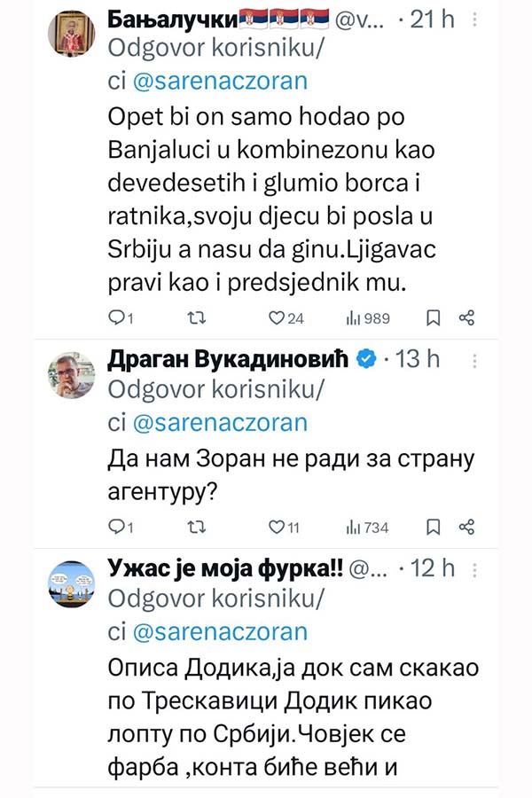Open @sarenaczoran link in first tweet
The height and width of the screenshot is (798, 532).
(218, 82)
